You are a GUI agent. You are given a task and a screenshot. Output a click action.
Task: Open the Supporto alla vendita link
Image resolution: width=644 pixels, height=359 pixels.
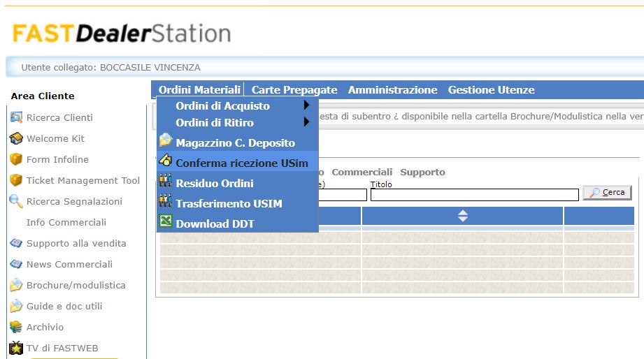(x=76, y=243)
